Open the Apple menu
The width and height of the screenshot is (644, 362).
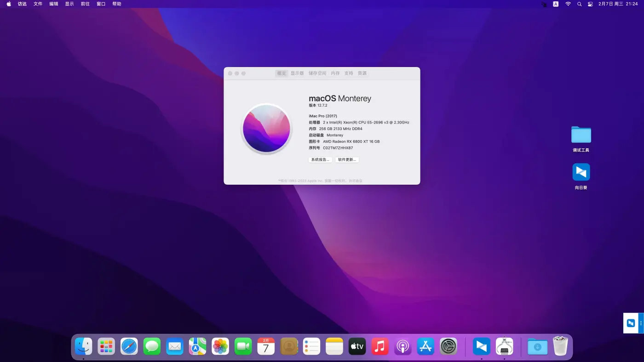point(9,4)
